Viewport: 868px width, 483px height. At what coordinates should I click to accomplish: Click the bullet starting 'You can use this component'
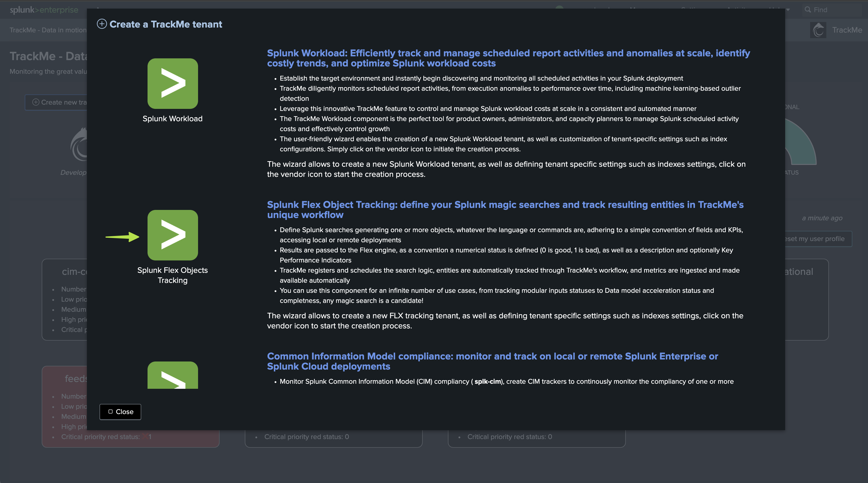point(497,296)
